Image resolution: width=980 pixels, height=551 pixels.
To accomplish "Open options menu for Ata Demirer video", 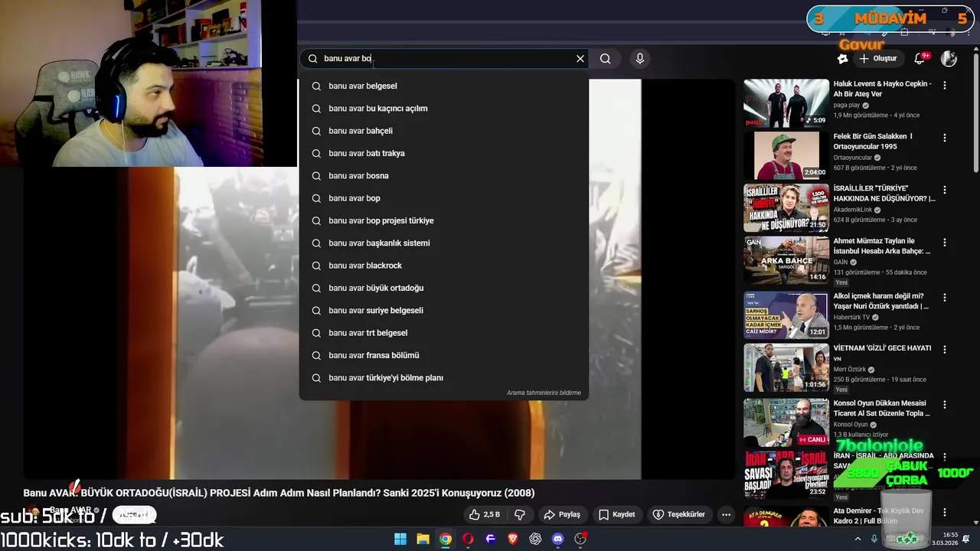I will tap(945, 512).
